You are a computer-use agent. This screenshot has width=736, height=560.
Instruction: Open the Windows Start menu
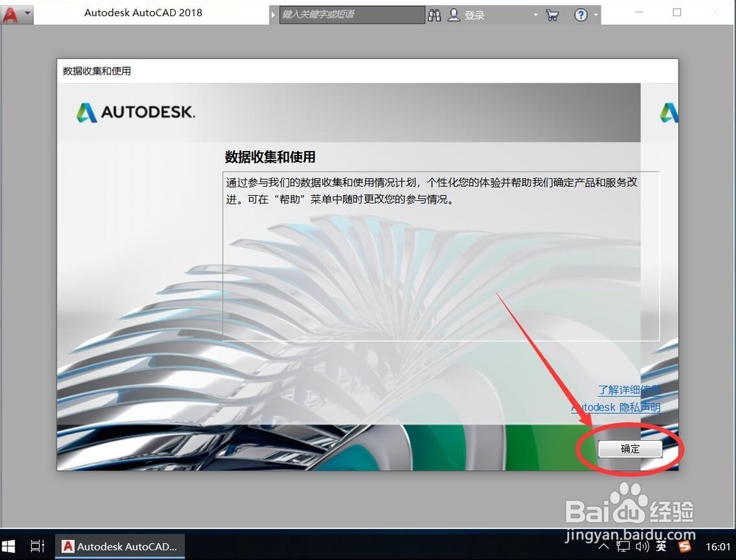click(9, 546)
